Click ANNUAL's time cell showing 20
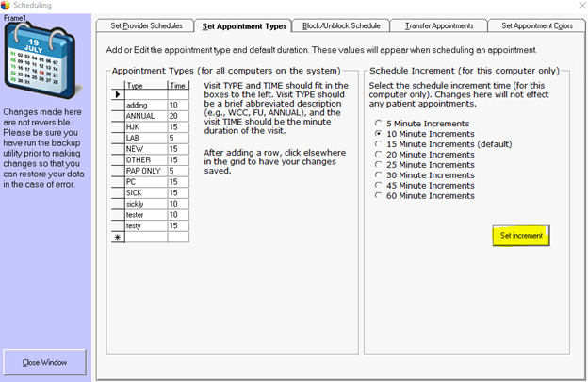This screenshot has height=382, width=588. pyautogui.click(x=178, y=116)
